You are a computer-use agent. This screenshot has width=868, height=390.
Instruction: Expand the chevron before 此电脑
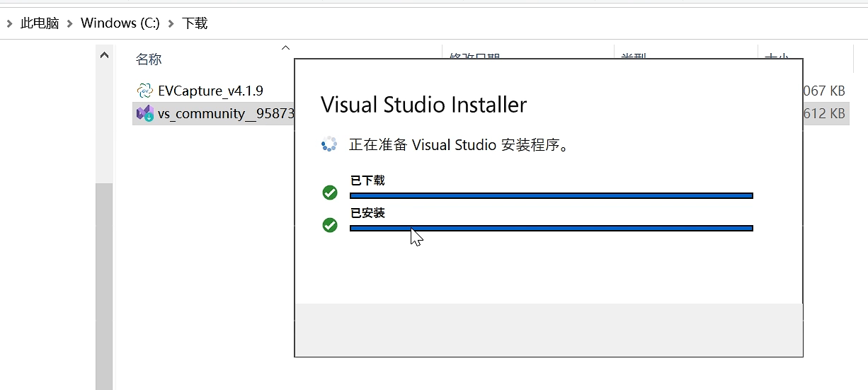click(x=9, y=23)
